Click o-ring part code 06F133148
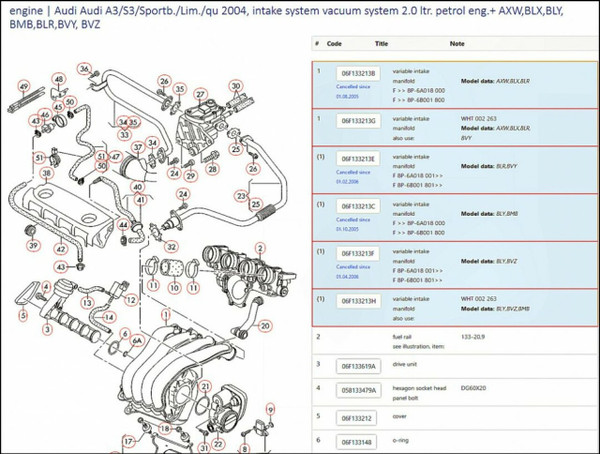The width and height of the screenshot is (600, 454). coord(356,442)
